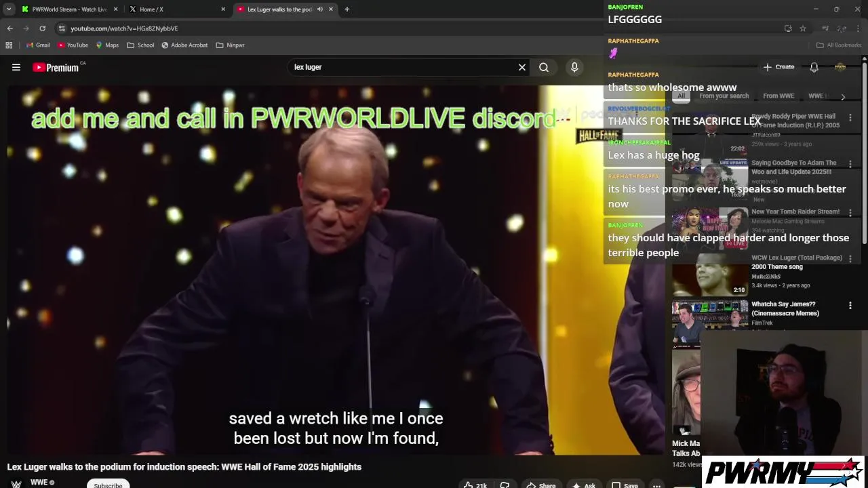
Task: Subscribe to the WWE channel
Action: (108, 484)
